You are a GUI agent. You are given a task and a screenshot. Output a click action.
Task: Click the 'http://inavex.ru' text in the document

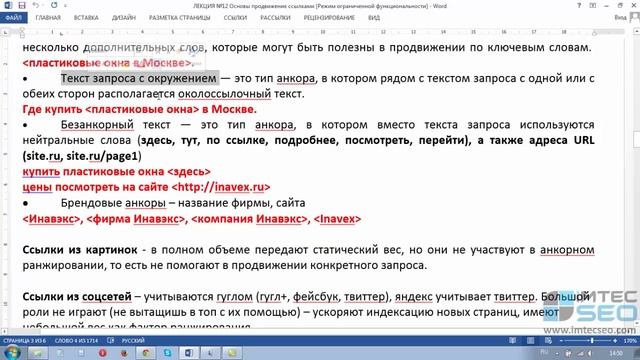point(221,187)
